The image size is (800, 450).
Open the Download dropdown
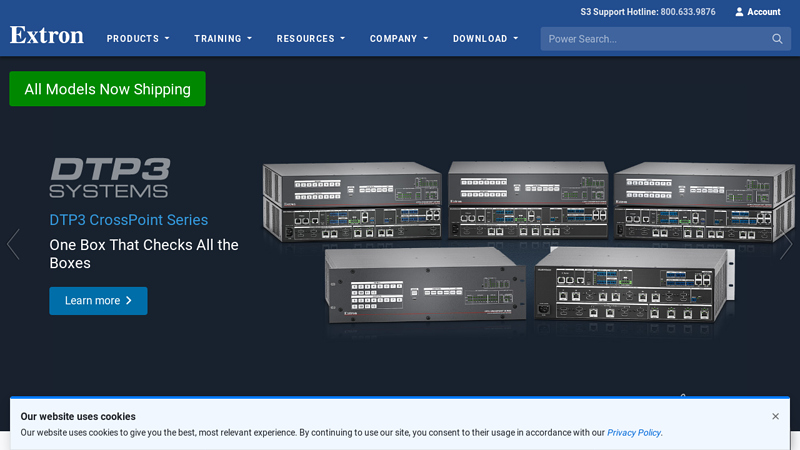[x=485, y=39]
